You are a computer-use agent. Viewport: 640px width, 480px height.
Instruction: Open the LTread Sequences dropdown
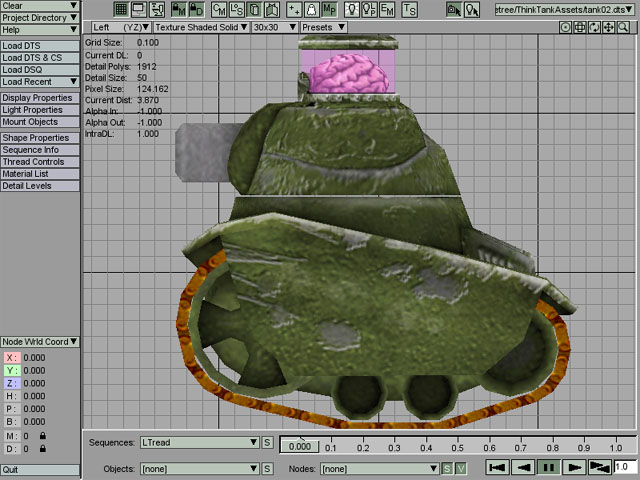click(200, 442)
